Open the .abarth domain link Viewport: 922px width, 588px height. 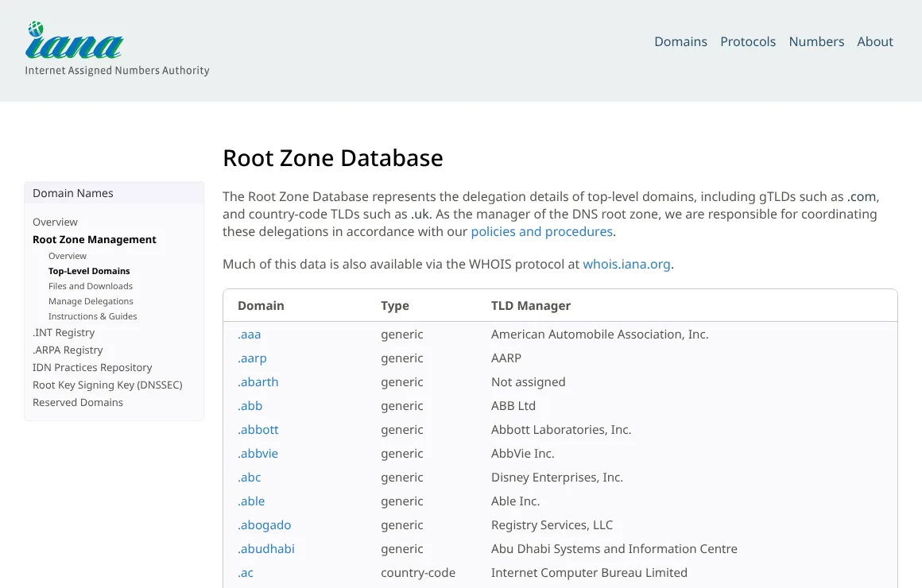pos(258,382)
